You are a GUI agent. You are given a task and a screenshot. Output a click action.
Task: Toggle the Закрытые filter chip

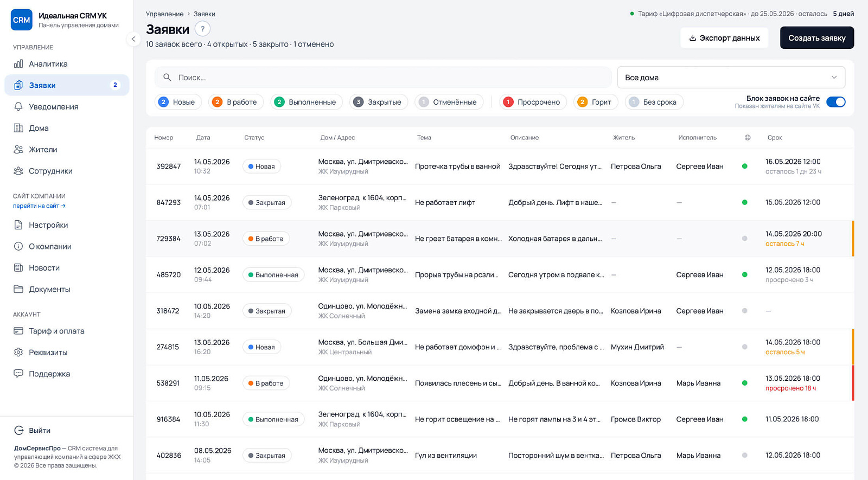[379, 102]
